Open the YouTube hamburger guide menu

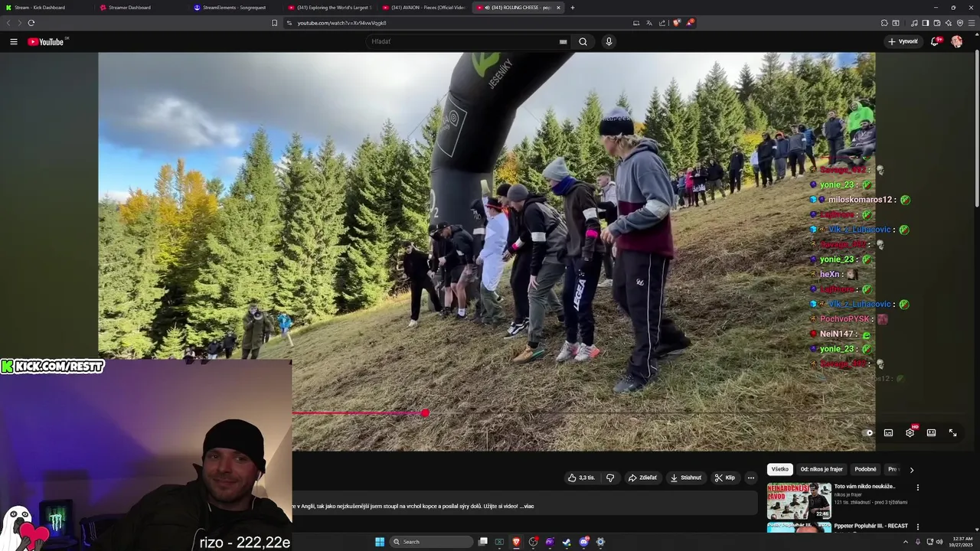(x=14, y=42)
